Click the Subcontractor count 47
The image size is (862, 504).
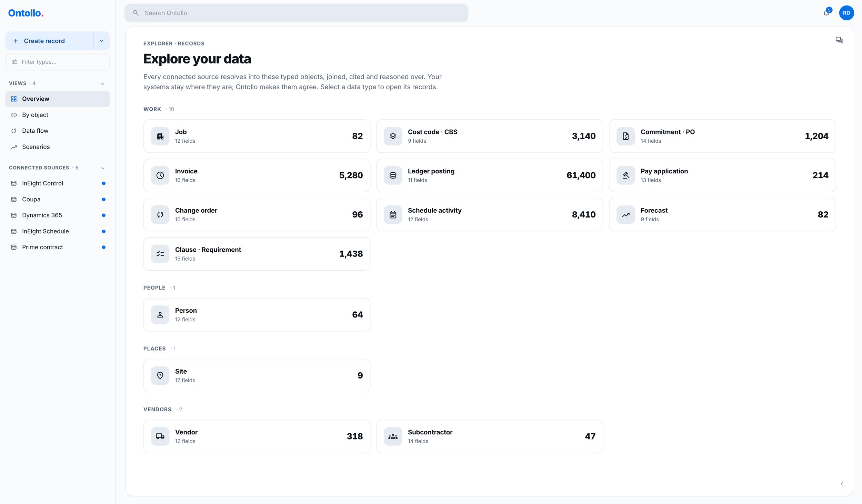tap(590, 436)
